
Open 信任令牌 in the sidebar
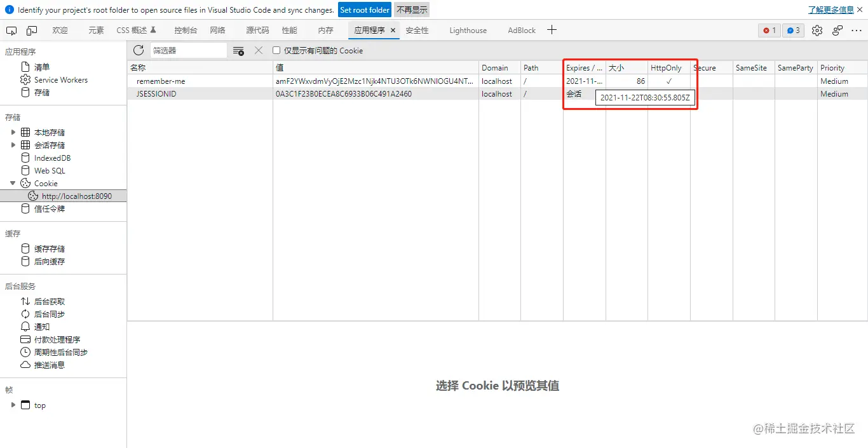pyautogui.click(x=50, y=208)
